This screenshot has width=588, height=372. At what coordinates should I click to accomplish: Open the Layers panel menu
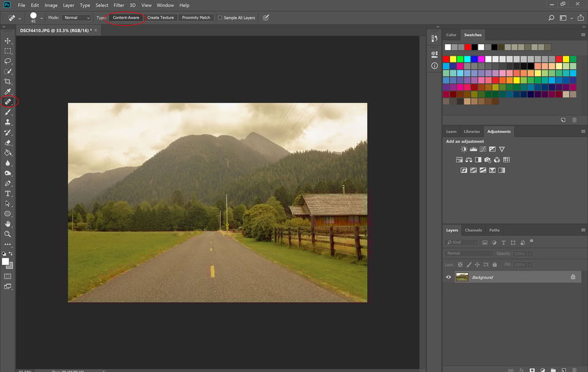(583, 230)
